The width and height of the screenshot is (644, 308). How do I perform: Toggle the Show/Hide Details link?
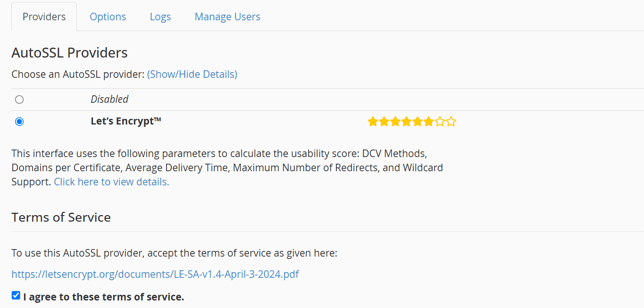[x=192, y=74]
